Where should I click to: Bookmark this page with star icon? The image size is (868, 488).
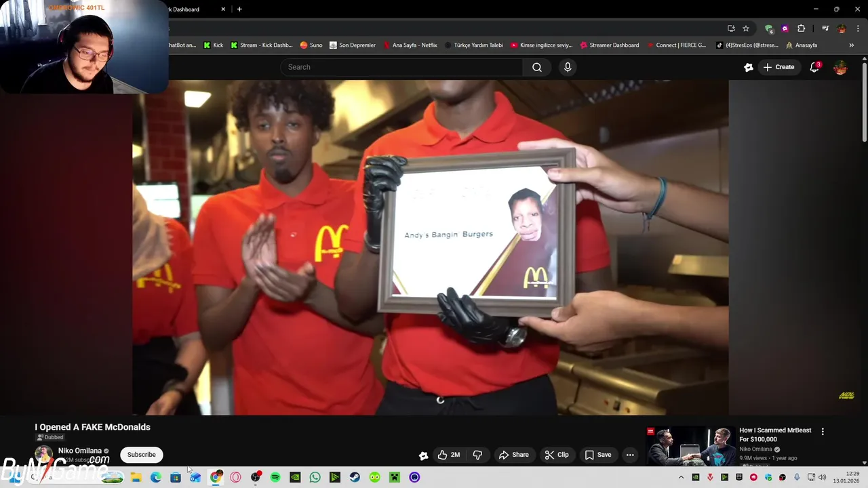746,28
